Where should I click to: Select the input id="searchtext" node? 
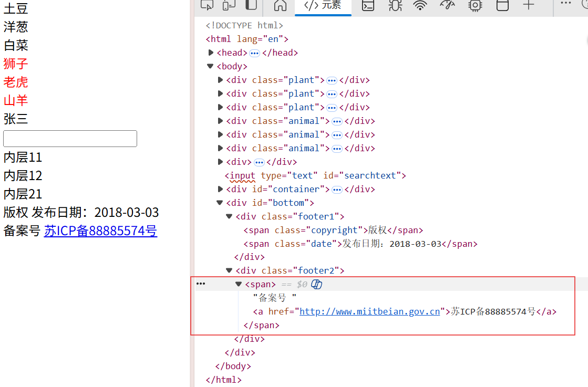(315, 176)
